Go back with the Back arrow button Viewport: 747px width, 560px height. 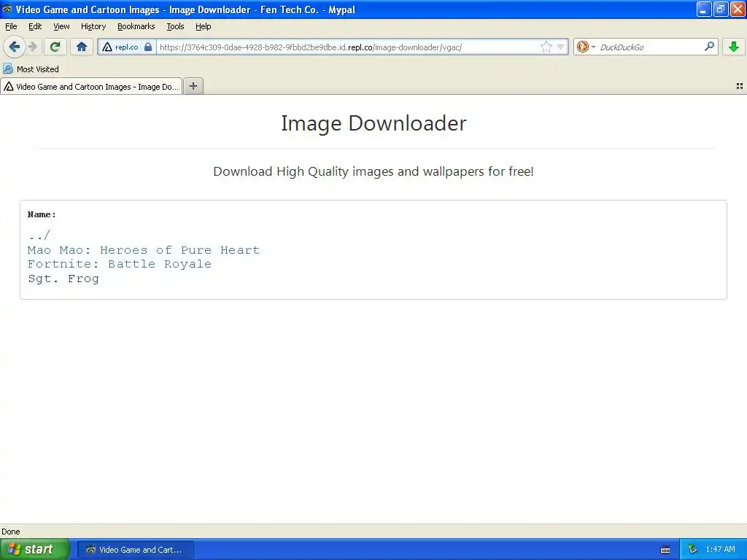coord(15,47)
